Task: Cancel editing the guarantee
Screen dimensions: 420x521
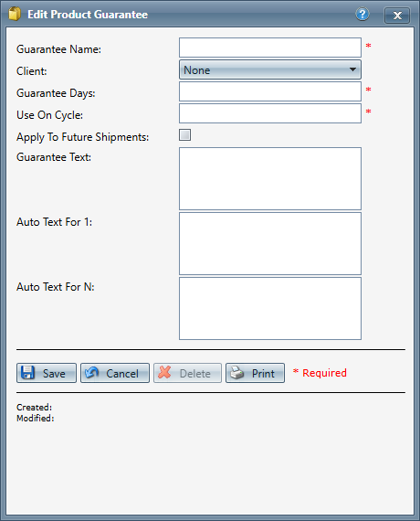Action: pyautogui.click(x=115, y=373)
